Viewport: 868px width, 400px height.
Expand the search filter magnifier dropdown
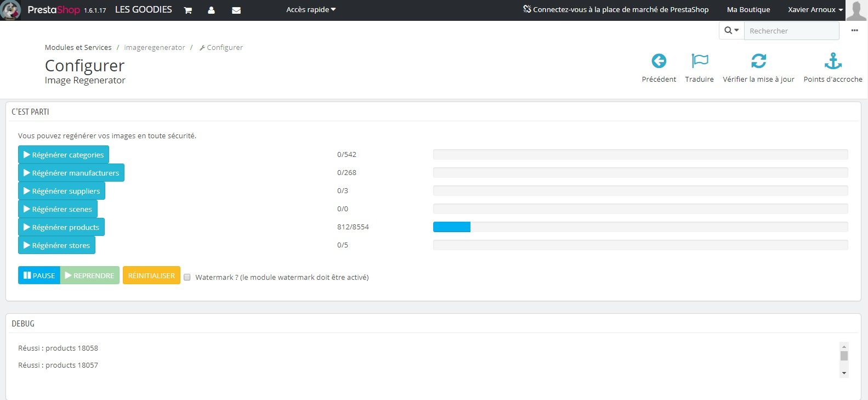pyautogui.click(x=731, y=31)
